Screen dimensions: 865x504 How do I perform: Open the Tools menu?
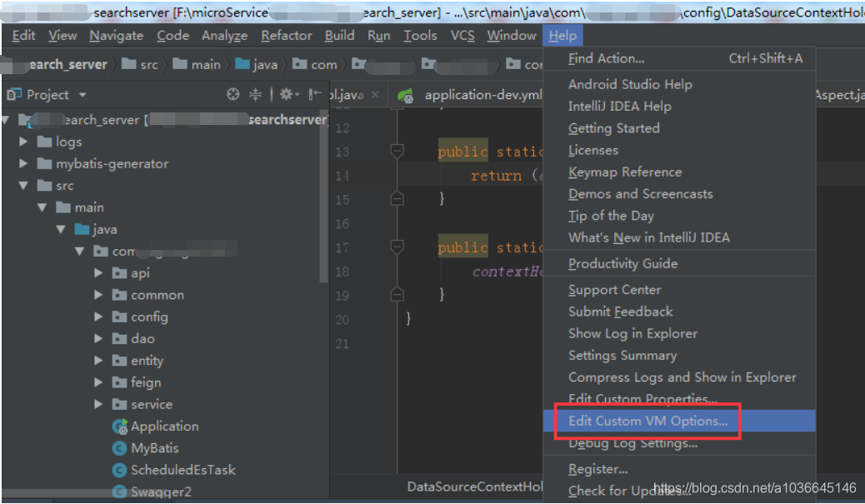(x=420, y=35)
